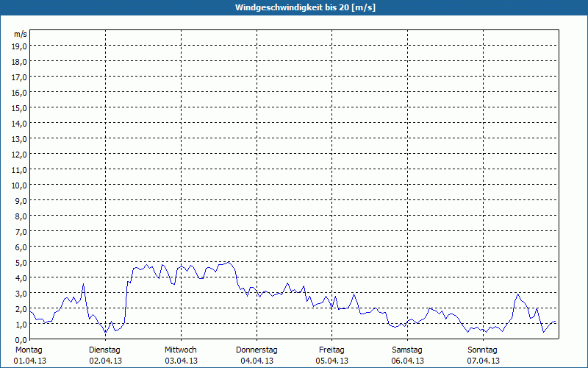Select the date label 03.04.13

181,361
